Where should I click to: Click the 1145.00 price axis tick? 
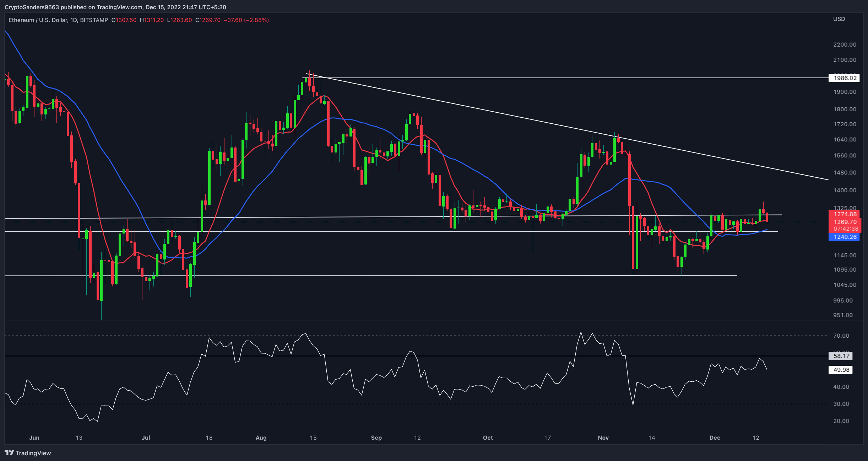point(845,255)
